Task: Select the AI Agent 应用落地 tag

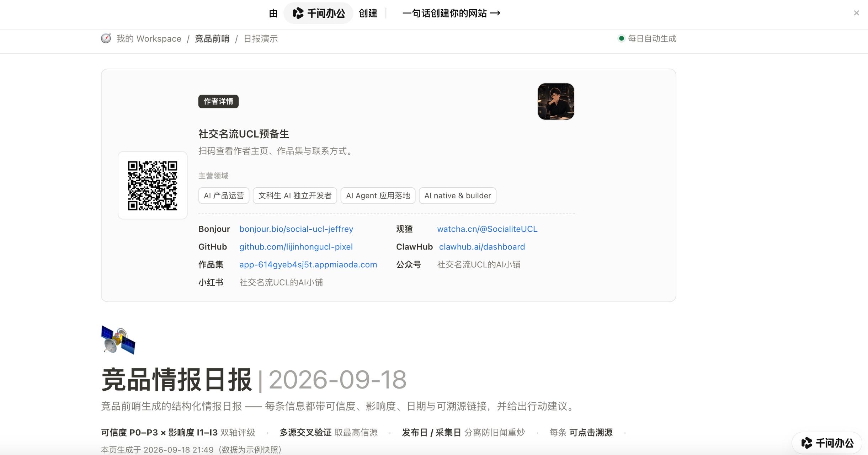Action: 378,196
